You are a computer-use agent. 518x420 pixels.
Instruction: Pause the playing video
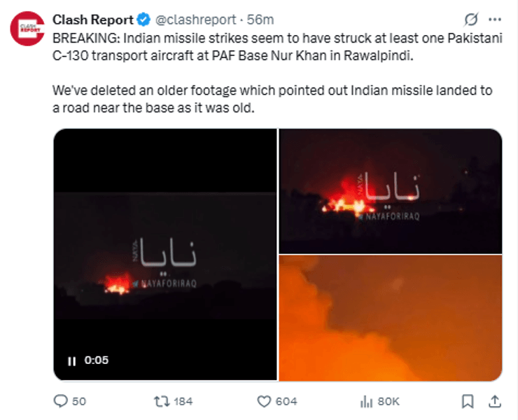tap(71, 361)
